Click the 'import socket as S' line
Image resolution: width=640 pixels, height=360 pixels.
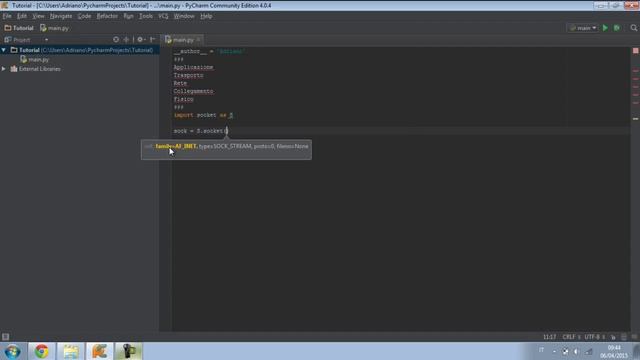203,115
